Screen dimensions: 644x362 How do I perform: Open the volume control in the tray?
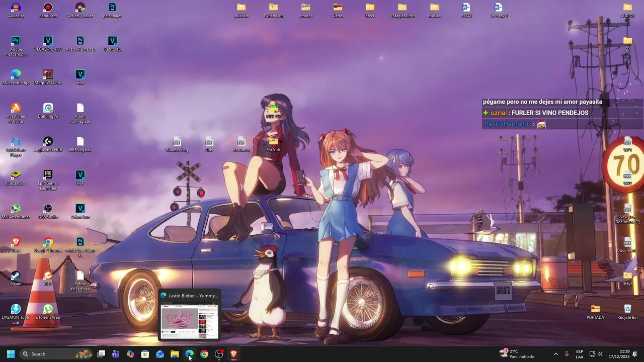coord(600,354)
